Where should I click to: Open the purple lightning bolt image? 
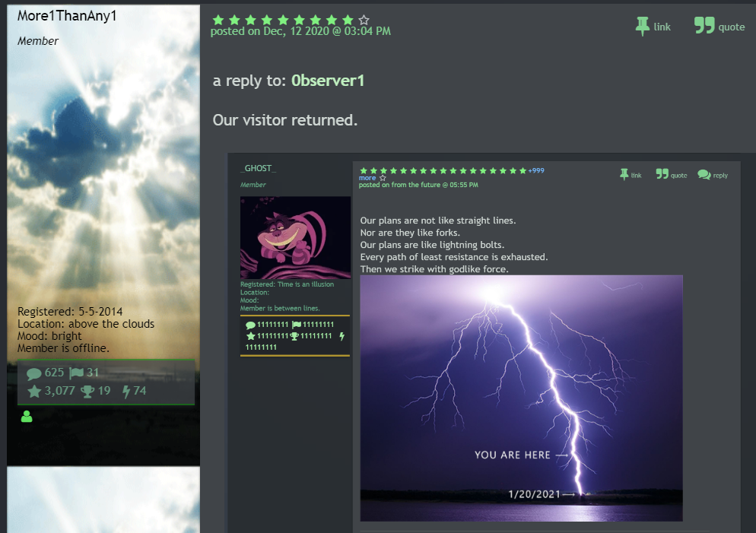(x=521, y=398)
